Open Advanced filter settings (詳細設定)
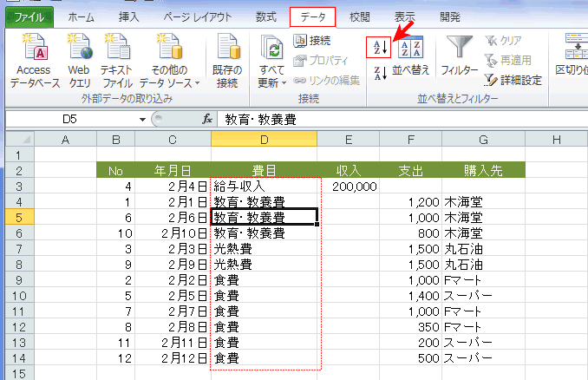Image resolution: width=588 pixels, height=380 pixels. 513,81
